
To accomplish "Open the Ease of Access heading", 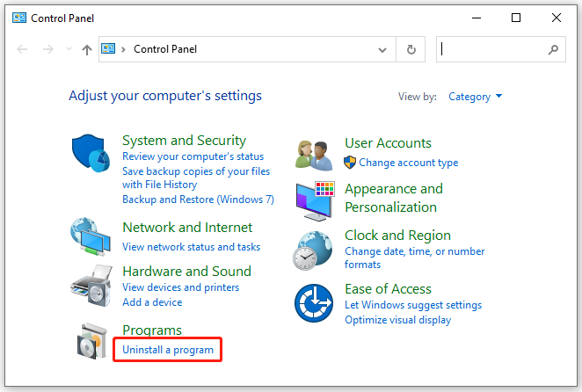I will tap(388, 289).
